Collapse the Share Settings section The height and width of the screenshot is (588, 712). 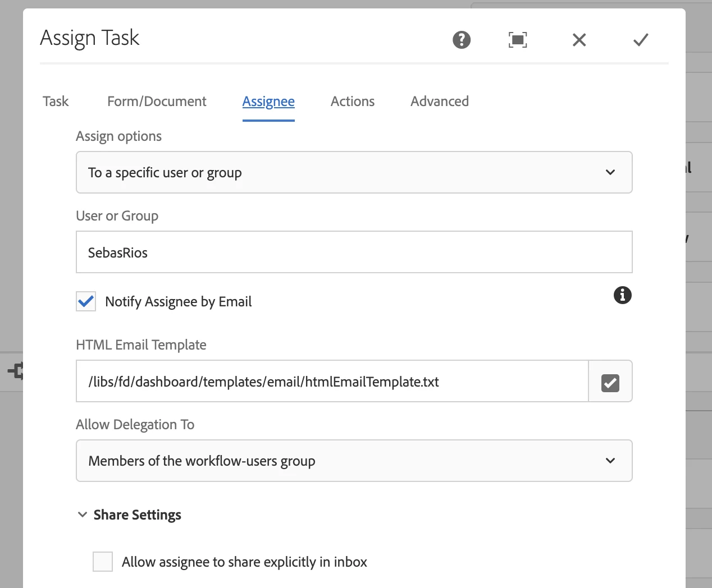pos(83,515)
